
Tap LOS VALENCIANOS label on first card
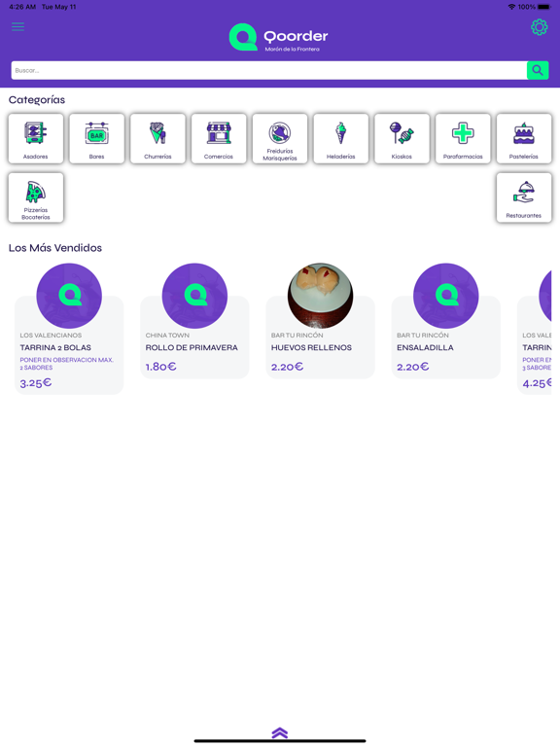[51, 336]
